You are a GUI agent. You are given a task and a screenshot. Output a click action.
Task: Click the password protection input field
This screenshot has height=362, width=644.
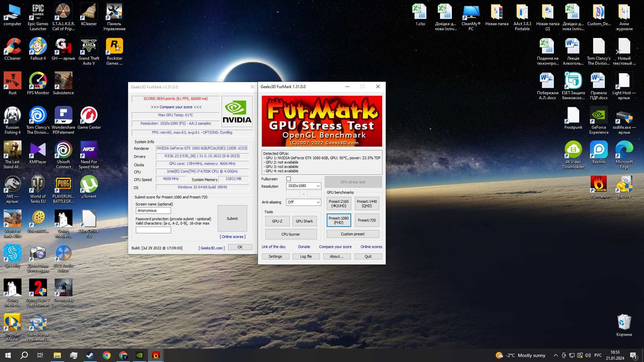click(x=153, y=230)
